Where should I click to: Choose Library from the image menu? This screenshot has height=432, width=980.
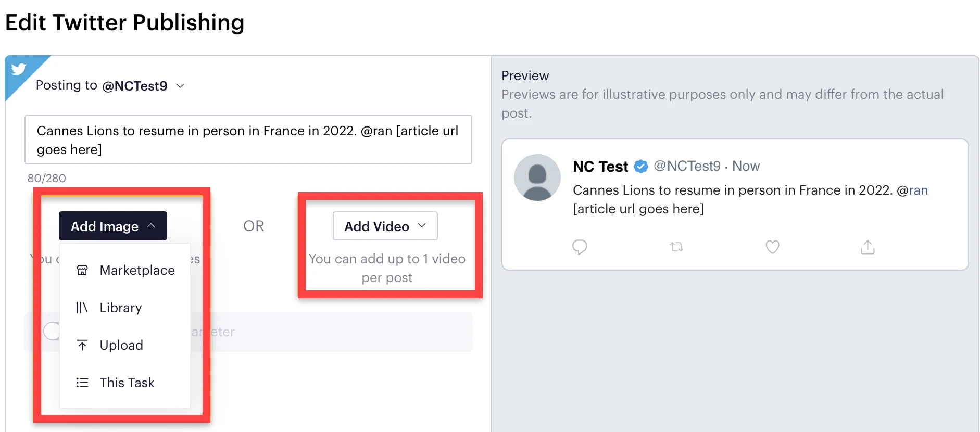click(125, 308)
